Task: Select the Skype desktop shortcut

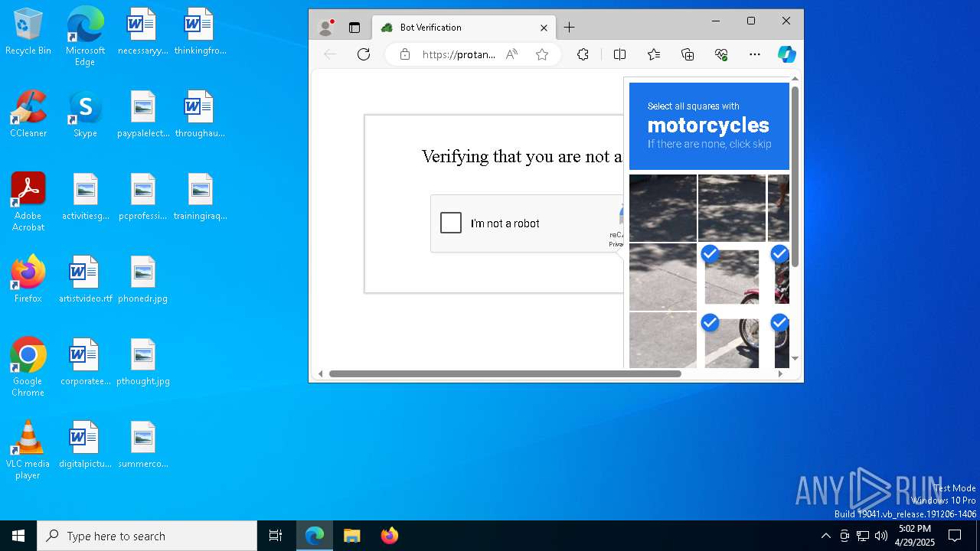Action: [x=85, y=115]
